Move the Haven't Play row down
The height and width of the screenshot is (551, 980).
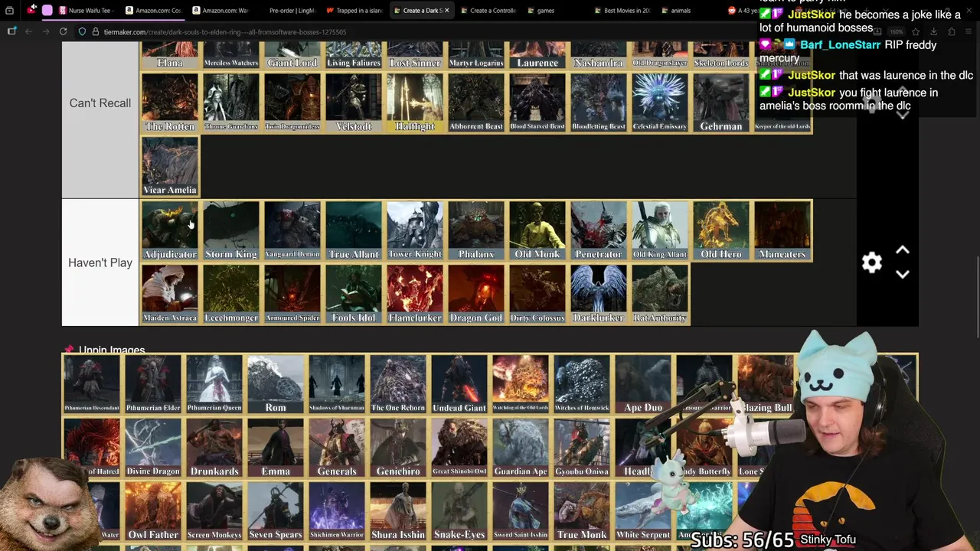coord(903,274)
